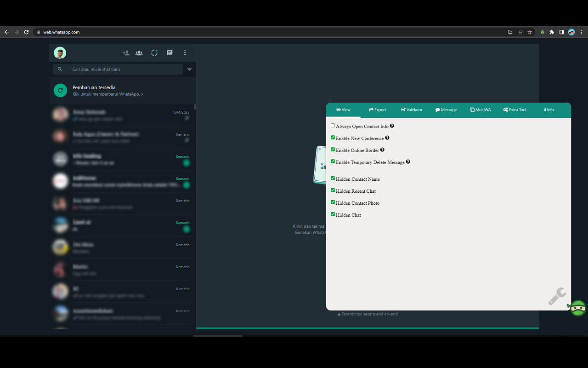588x368 pixels.
Task: Open the Status updates icon
Action: click(154, 52)
